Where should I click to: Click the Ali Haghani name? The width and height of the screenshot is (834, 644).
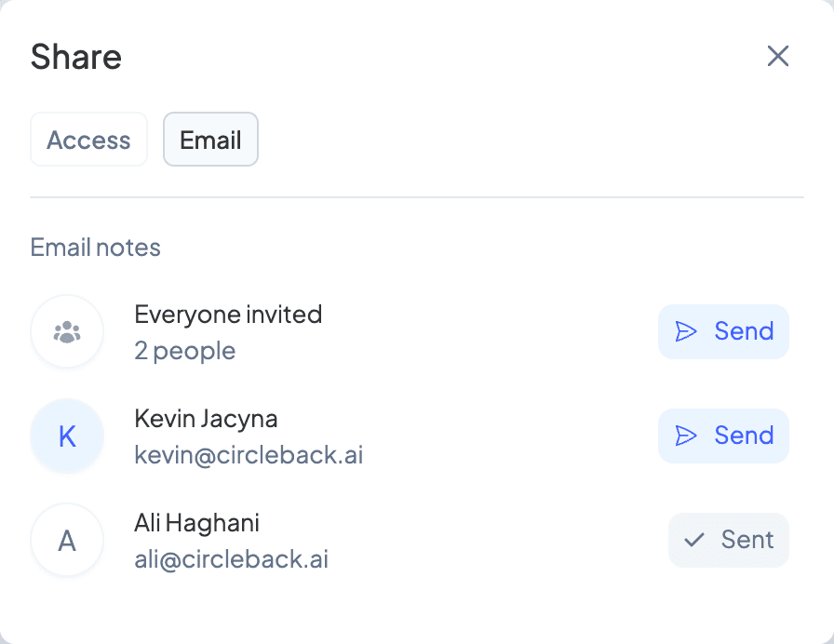[x=196, y=523]
